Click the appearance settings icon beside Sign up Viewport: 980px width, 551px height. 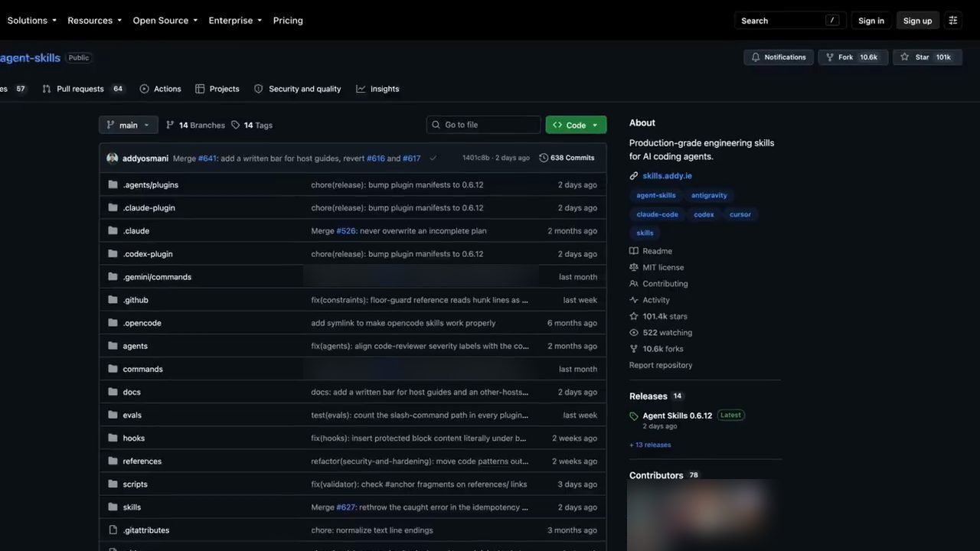pos(953,21)
